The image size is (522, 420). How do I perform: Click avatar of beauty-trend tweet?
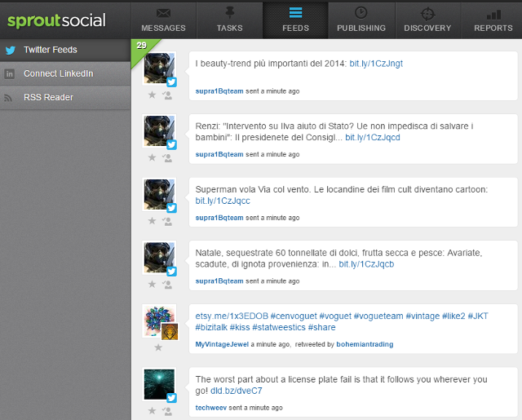159,69
